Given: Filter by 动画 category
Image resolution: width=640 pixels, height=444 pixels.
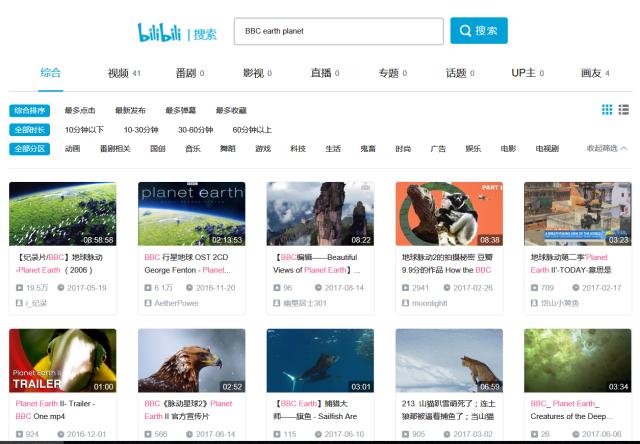Looking at the screenshot, I should pos(72,149).
